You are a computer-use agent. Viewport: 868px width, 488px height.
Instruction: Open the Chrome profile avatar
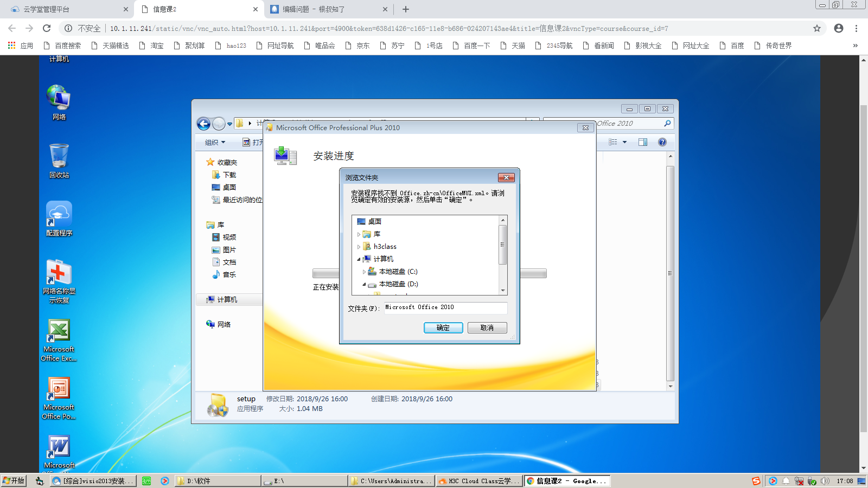[x=839, y=28]
